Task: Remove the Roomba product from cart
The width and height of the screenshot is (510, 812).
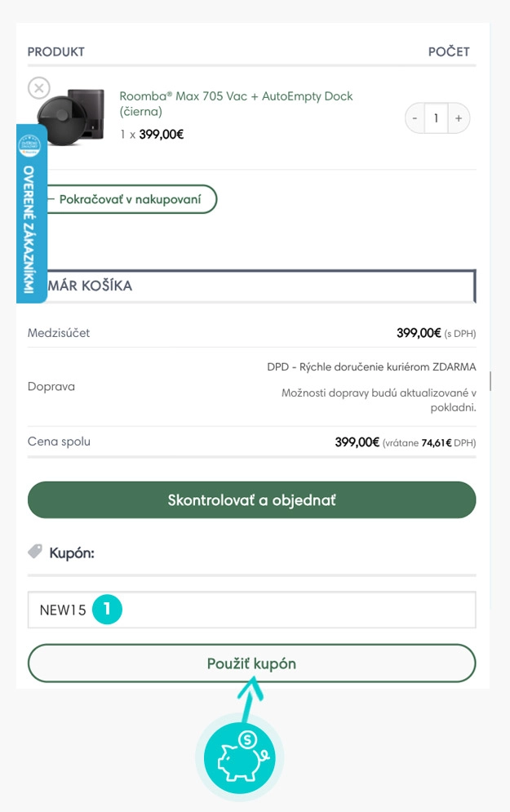Action: coord(39,87)
